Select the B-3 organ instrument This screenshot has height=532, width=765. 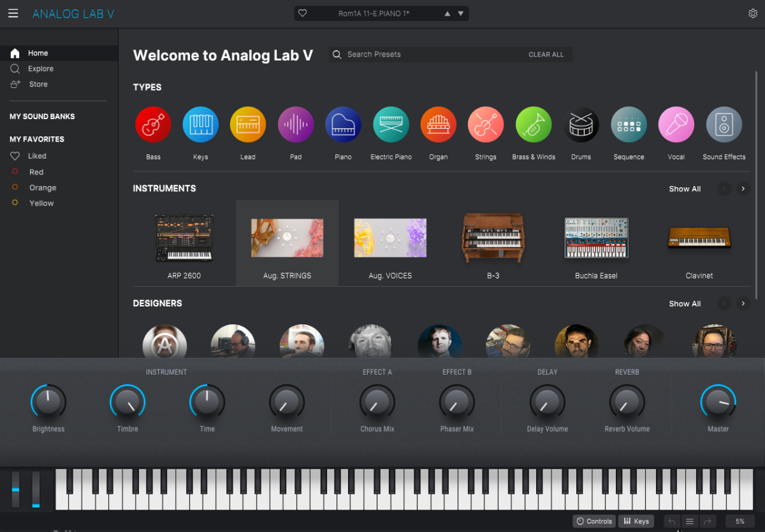[493, 243]
